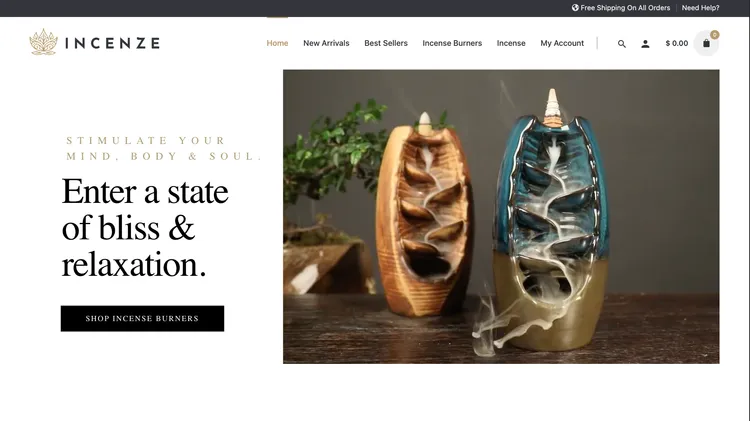Click the Shop Incense Burners button
The width and height of the screenshot is (750, 421).
[142, 319]
